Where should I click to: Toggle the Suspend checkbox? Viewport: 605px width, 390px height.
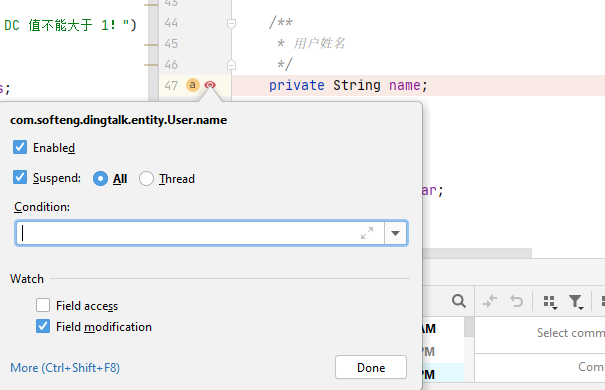[20, 177]
